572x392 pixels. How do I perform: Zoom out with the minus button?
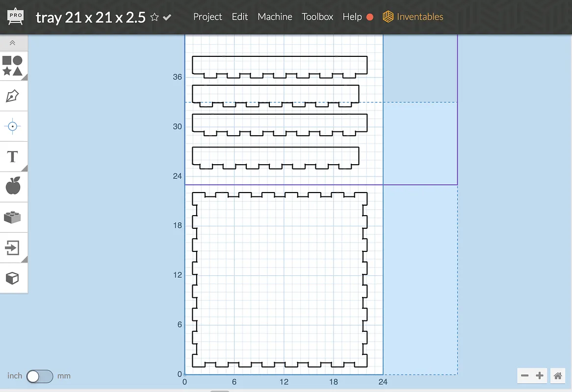coord(525,376)
